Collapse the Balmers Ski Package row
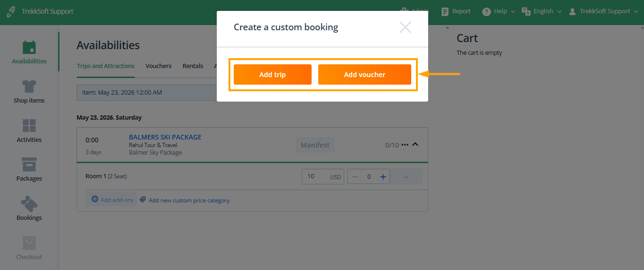 pyautogui.click(x=415, y=145)
